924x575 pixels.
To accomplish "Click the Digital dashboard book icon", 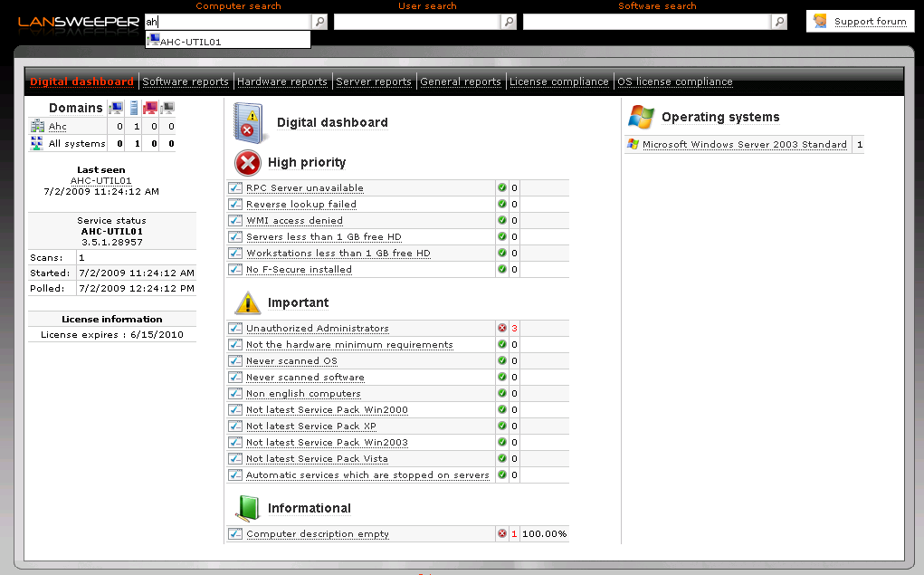I will pos(247,122).
